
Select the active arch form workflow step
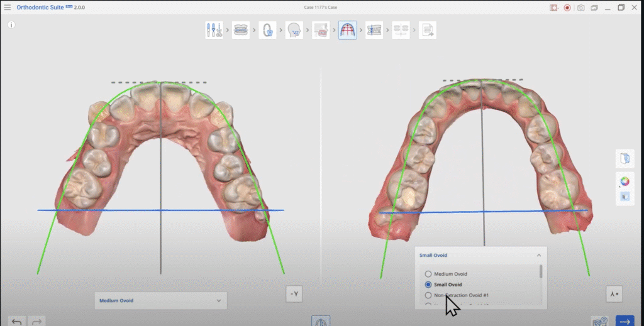[347, 30]
